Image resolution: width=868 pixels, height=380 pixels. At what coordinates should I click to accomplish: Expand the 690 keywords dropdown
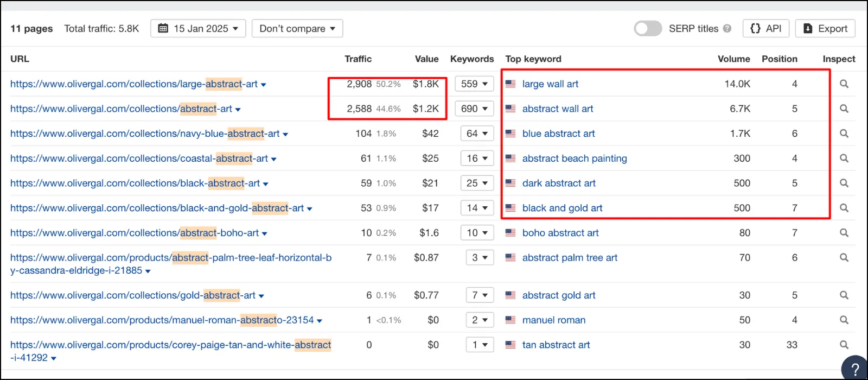[x=475, y=109]
